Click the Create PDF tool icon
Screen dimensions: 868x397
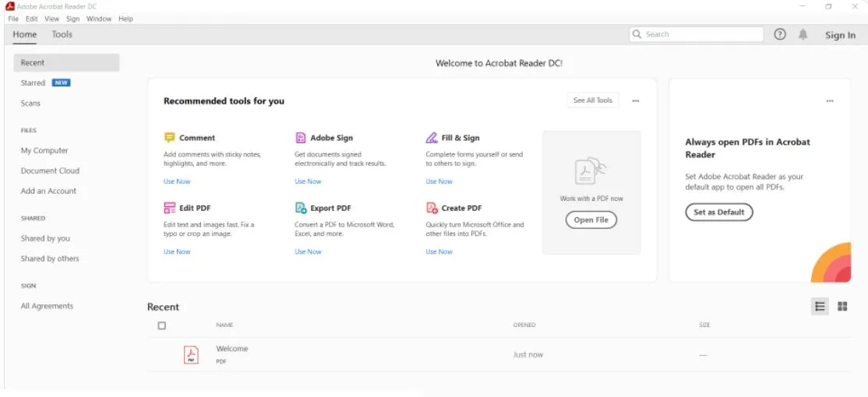pos(432,208)
